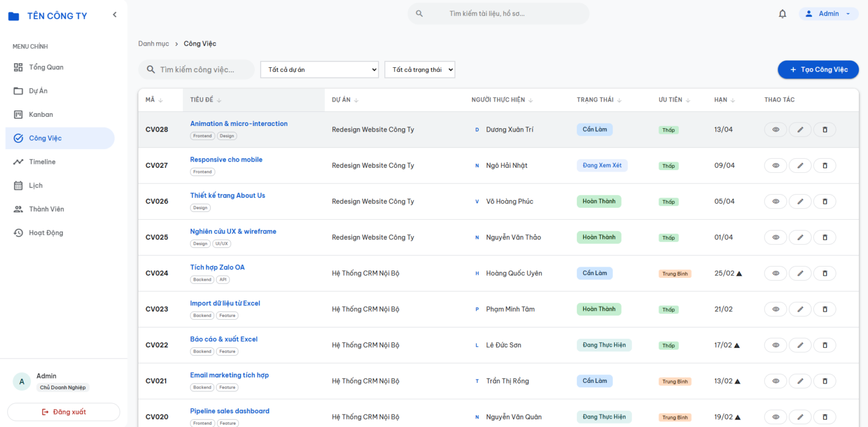Click avatar of Dương Xuân Trí
868x427 pixels.
point(477,130)
